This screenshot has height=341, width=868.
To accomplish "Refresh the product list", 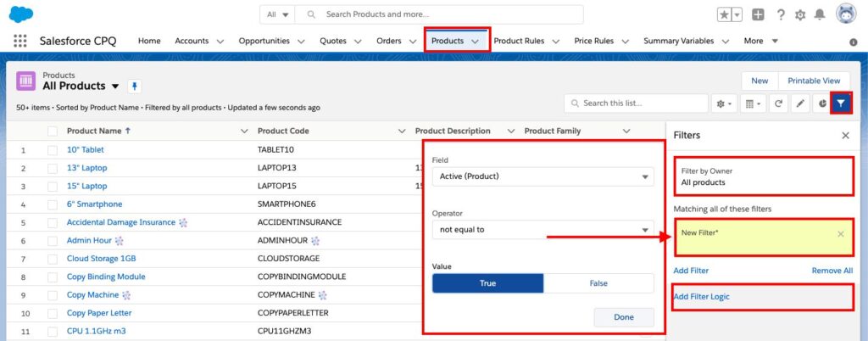I will pyautogui.click(x=778, y=103).
